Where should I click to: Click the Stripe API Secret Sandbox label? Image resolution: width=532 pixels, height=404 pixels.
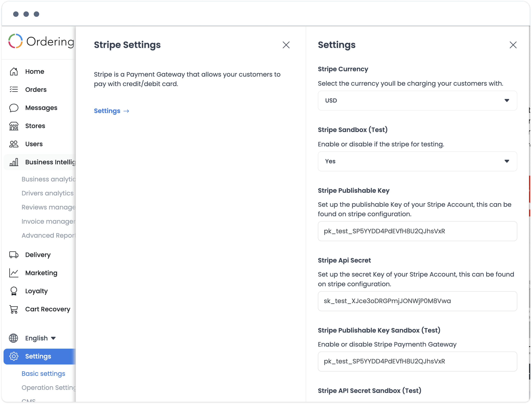369,391
